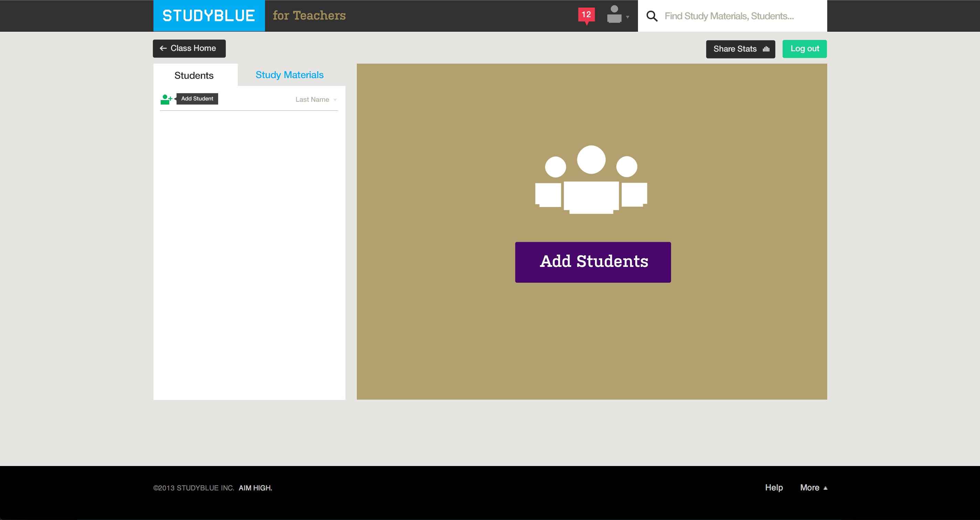Open the Last Name sort dropdown
Screen dimensions: 980x520
click(316, 100)
